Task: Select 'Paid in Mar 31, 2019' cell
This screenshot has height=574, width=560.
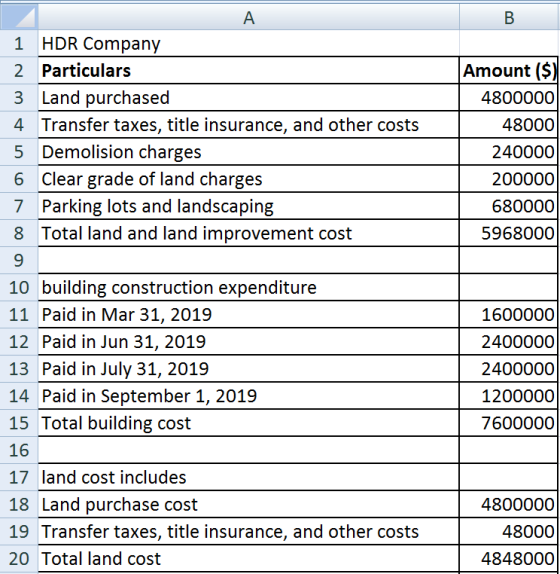Action: [249, 314]
